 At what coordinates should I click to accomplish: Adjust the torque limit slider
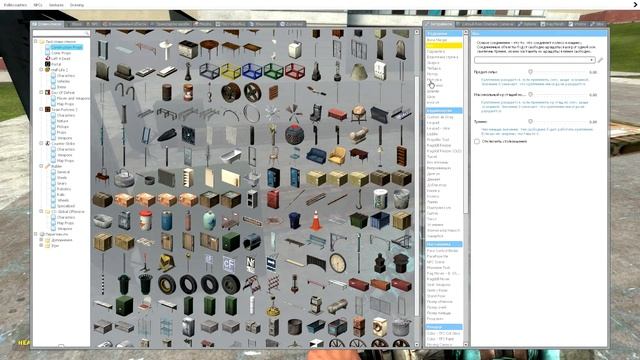point(530,94)
